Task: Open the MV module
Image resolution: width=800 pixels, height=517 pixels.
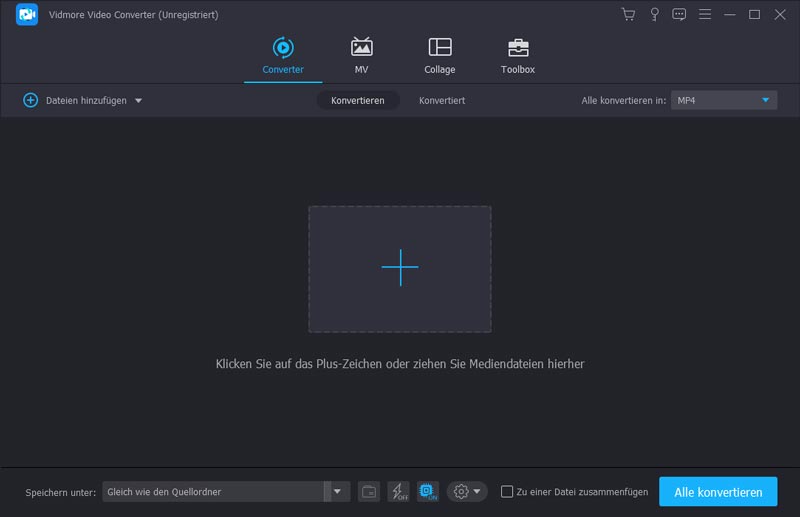Action: tap(361, 55)
